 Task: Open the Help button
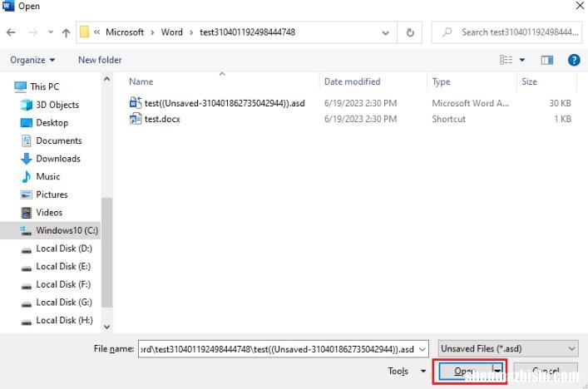tap(574, 60)
